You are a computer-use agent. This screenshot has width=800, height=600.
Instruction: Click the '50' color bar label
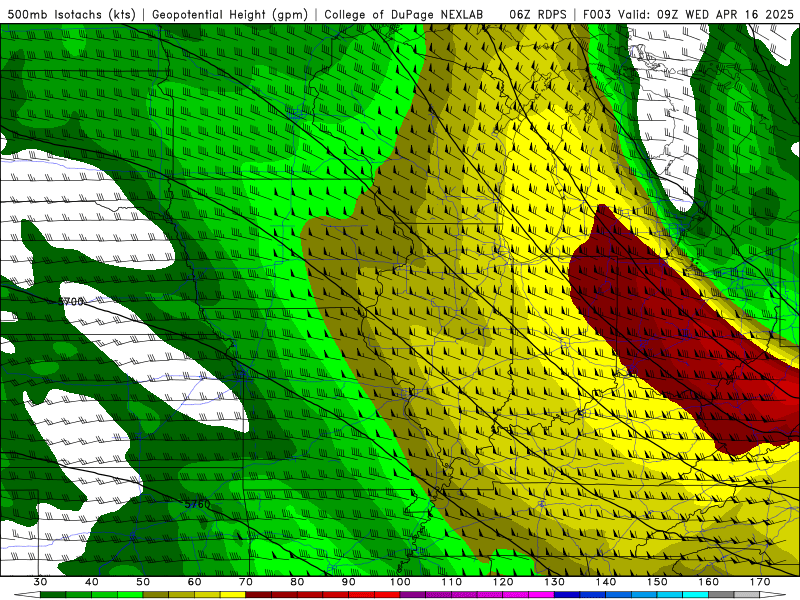(143, 582)
